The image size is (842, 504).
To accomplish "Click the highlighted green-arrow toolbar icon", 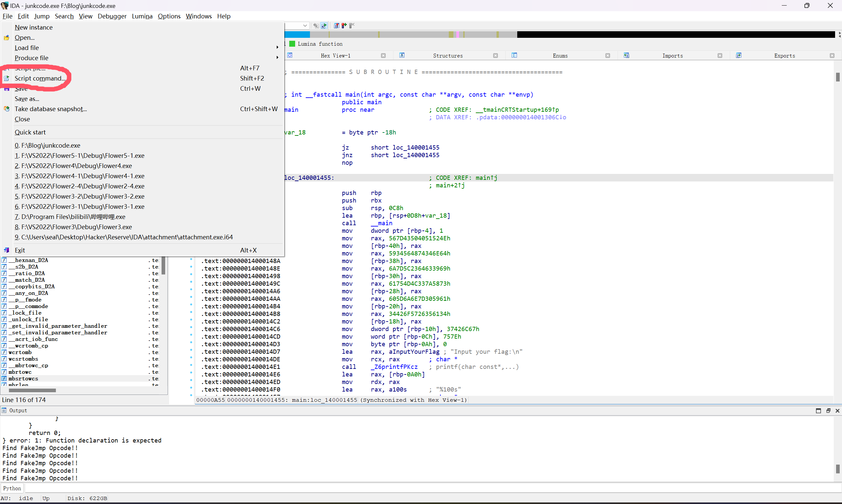I will (324, 25).
